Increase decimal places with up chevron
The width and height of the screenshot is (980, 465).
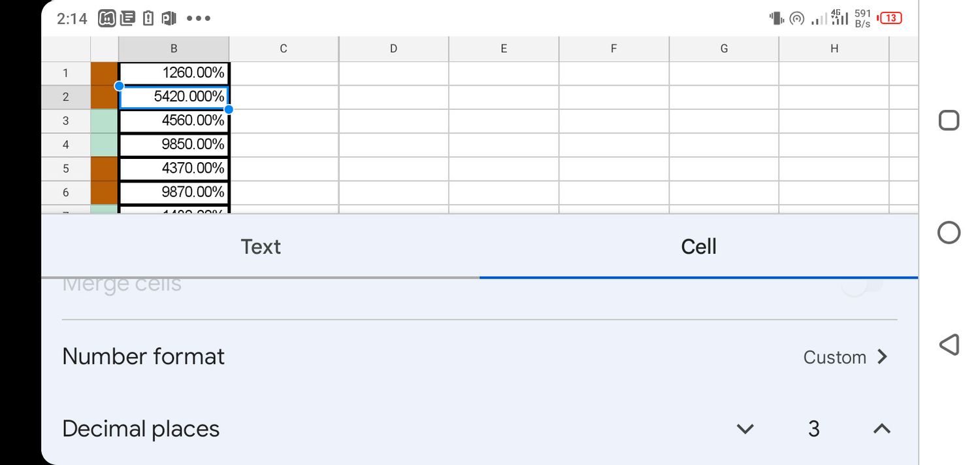point(882,429)
